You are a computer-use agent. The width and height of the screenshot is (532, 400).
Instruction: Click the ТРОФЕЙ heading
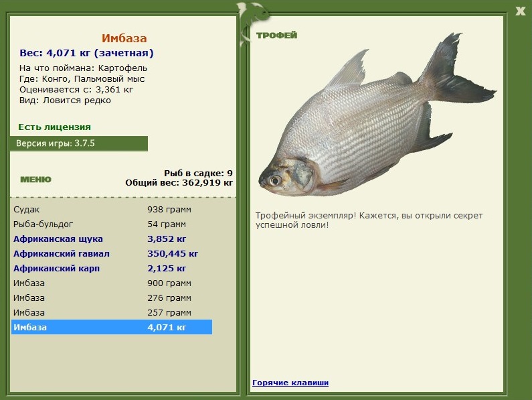[276, 36]
